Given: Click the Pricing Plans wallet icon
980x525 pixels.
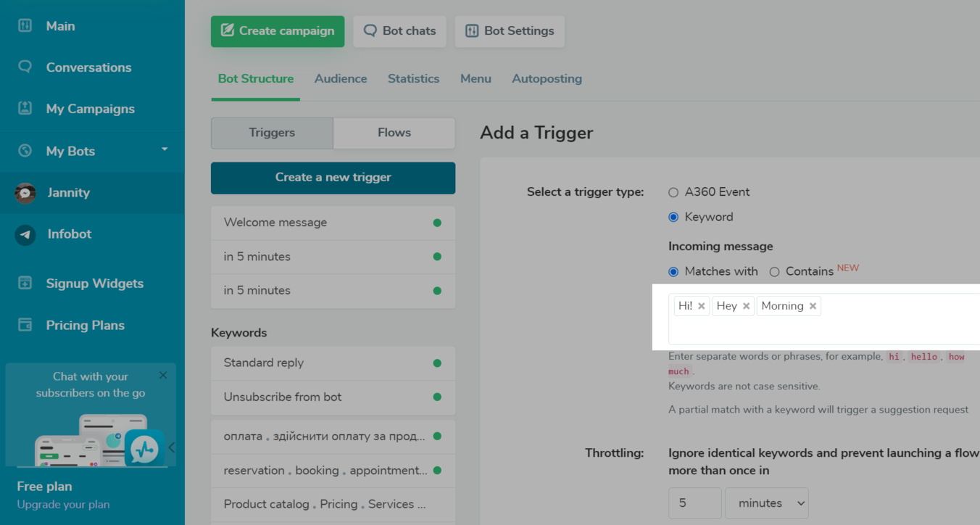Looking at the screenshot, I should point(25,325).
